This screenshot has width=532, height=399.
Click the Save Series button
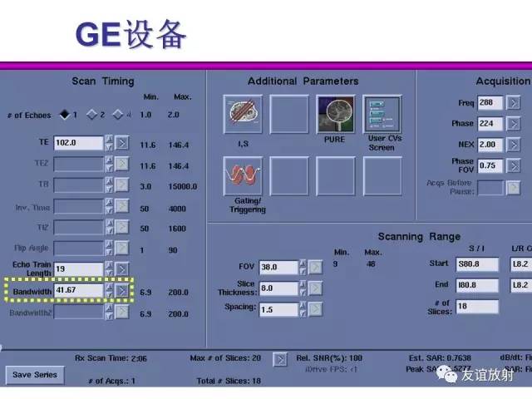point(35,375)
